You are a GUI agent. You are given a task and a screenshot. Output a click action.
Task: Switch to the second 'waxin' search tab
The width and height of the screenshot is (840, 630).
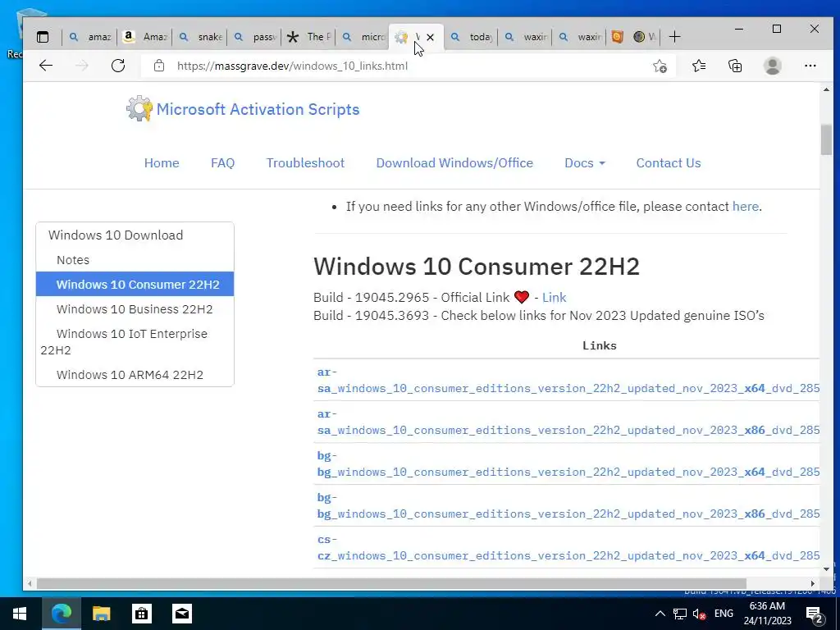click(x=580, y=37)
